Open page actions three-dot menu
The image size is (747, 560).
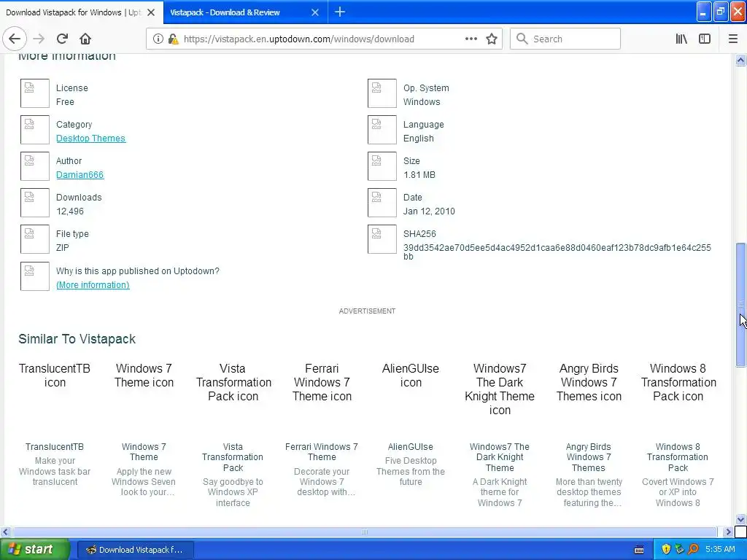471,39
